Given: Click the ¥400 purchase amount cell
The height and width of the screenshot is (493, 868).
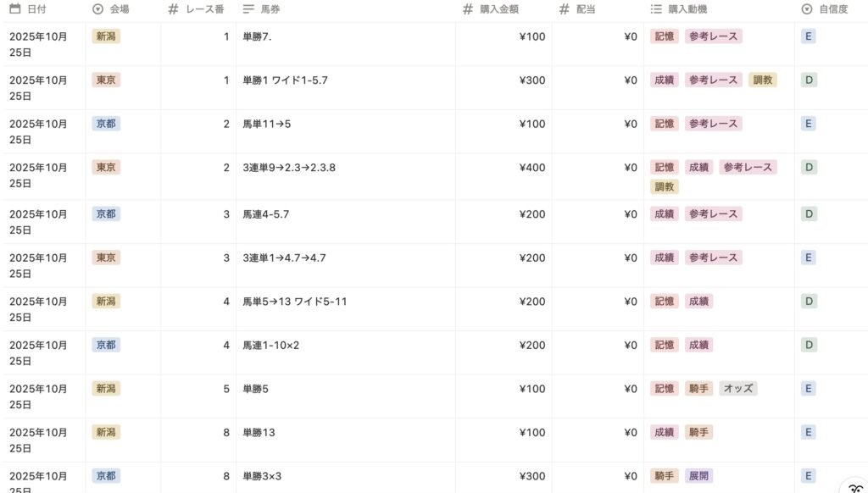Looking at the screenshot, I should pyautogui.click(x=532, y=168).
